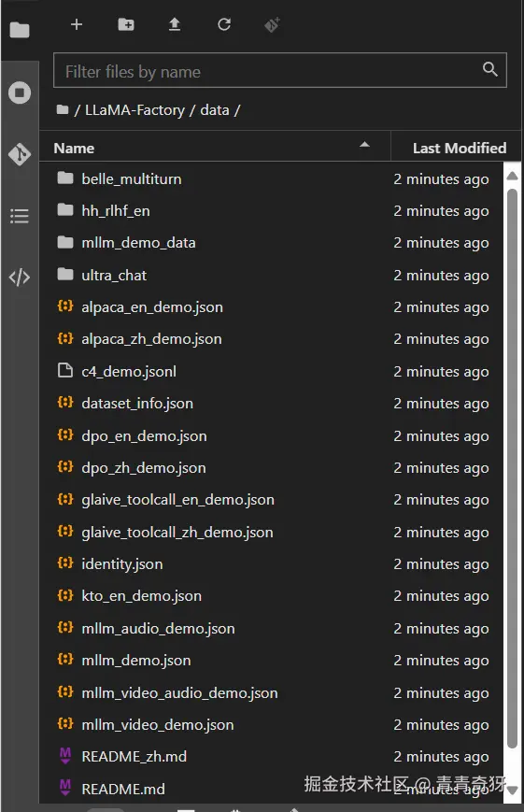The width and height of the screenshot is (524, 812).
Task: Select the hh_rlhf_en folder
Action: pos(271,211)
